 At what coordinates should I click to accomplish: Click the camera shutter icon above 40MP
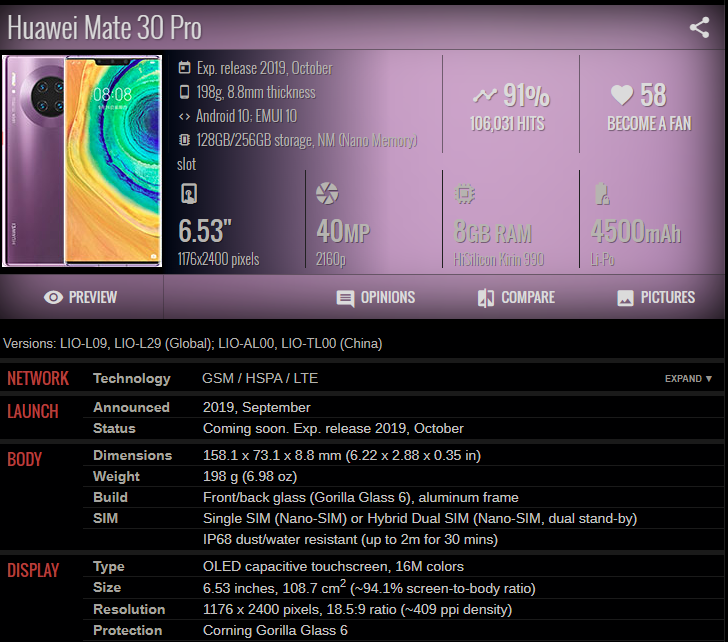pos(327,194)
